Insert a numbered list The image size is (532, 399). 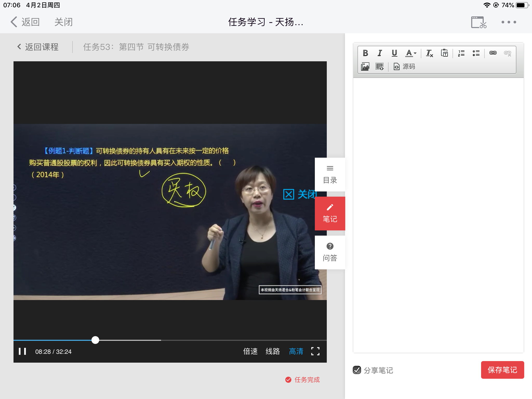coord(461,53)
